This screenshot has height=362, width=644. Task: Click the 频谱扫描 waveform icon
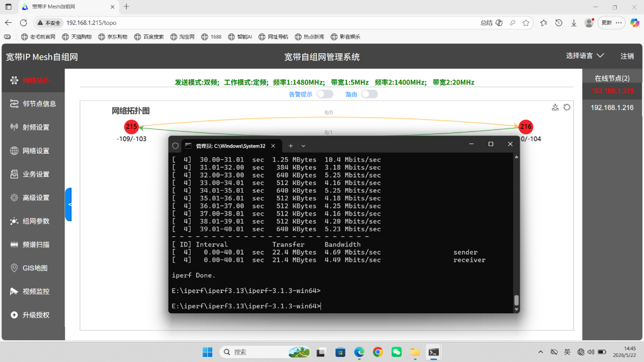pos(14,244)
